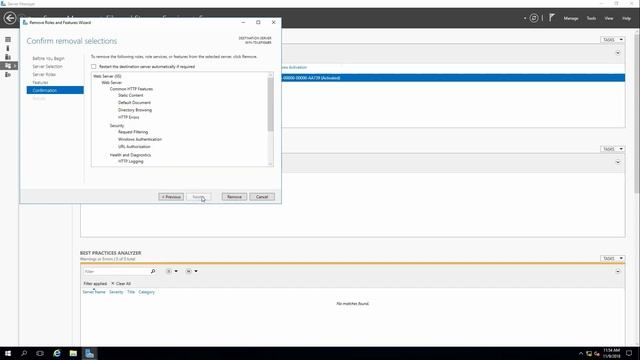Viewport: 640px width, 360px height.
Task: Open the Notifications flag icon
Action: point(551,18)
